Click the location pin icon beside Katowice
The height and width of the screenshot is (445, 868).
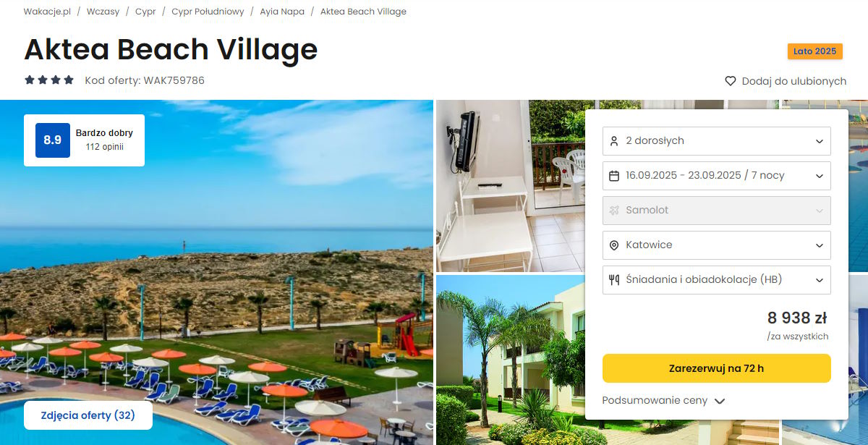click(x=614, y=245)
